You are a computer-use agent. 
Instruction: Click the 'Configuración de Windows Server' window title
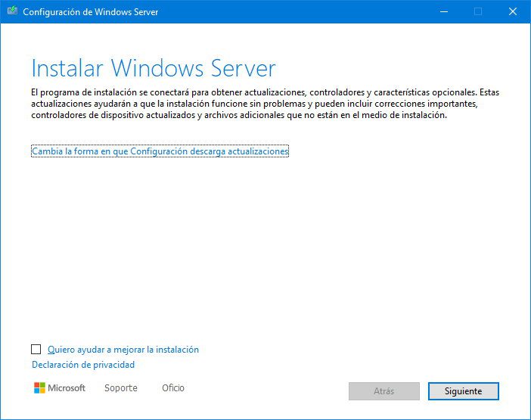pyautogui.click(x=91, y=12)
